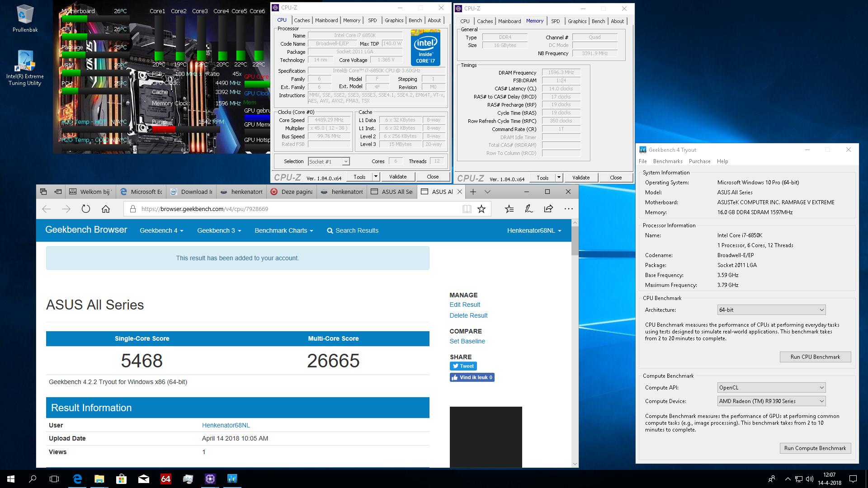Click the Edge forward navigation arrow
The height and width of the screenshot is (488, 868).
pos(66,209)
